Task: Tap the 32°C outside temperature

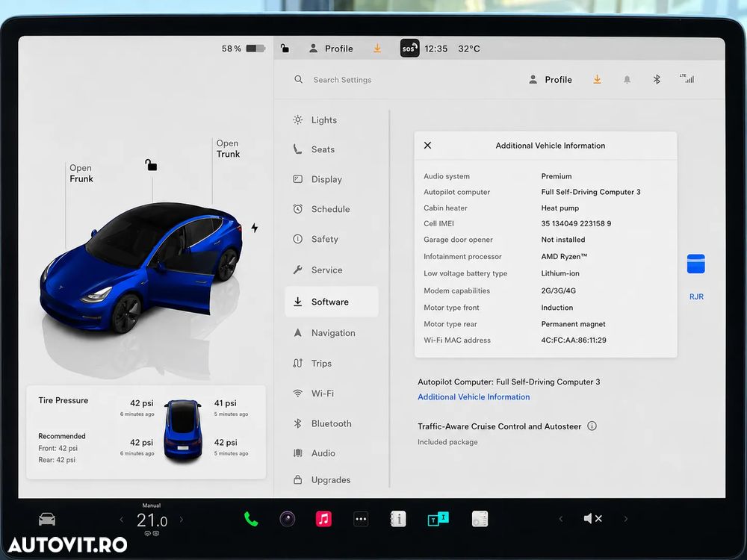Action: click(x=469, y=49)
